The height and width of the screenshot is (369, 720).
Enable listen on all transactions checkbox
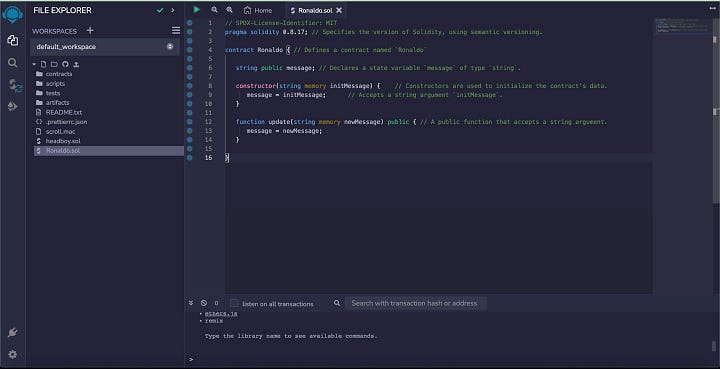coord(234,303)
